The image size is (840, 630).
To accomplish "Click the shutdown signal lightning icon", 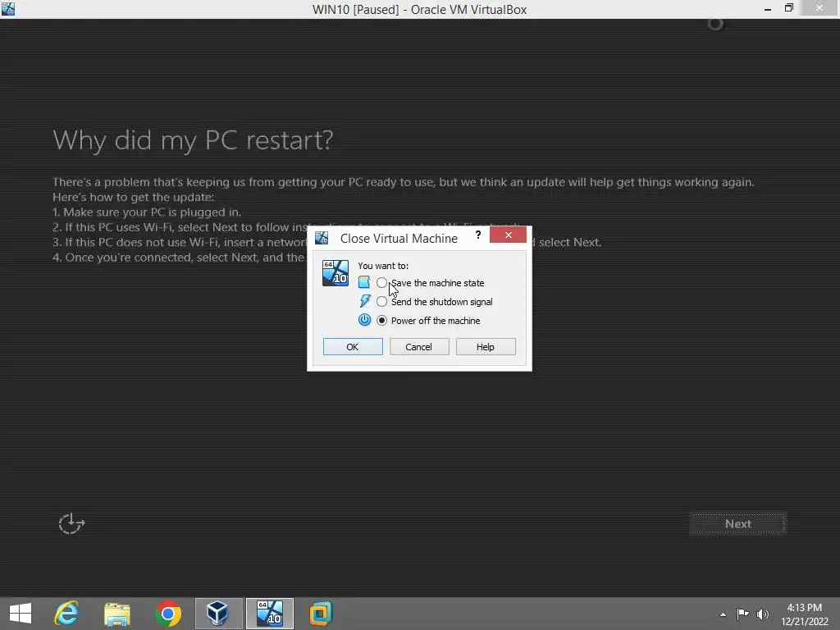I will pos(365,301).
